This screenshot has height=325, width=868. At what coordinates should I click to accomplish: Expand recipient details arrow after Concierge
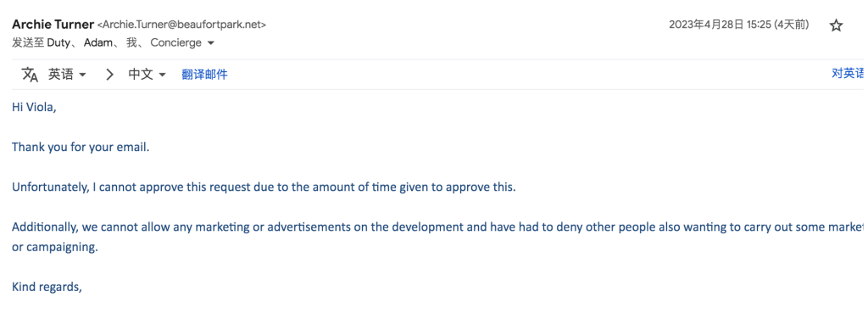pos(210,42)
